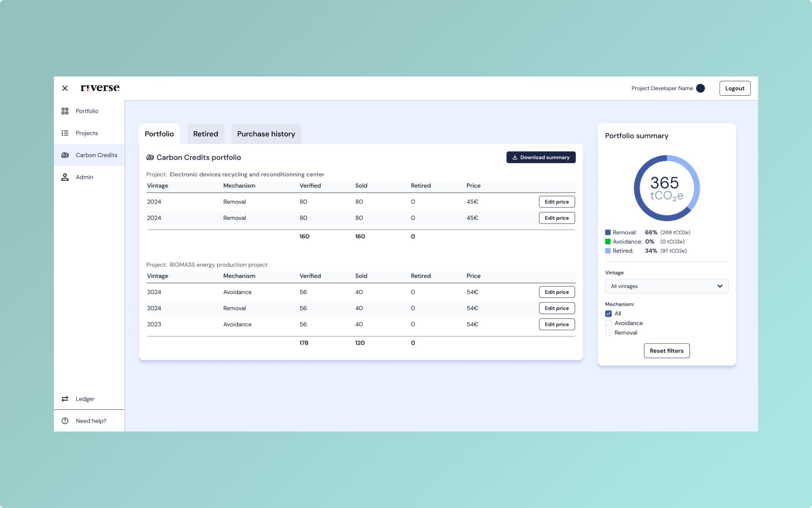Click the Carbon Credits sidebar icon
This screenshot has width=812, height=508.
point(65,155)
